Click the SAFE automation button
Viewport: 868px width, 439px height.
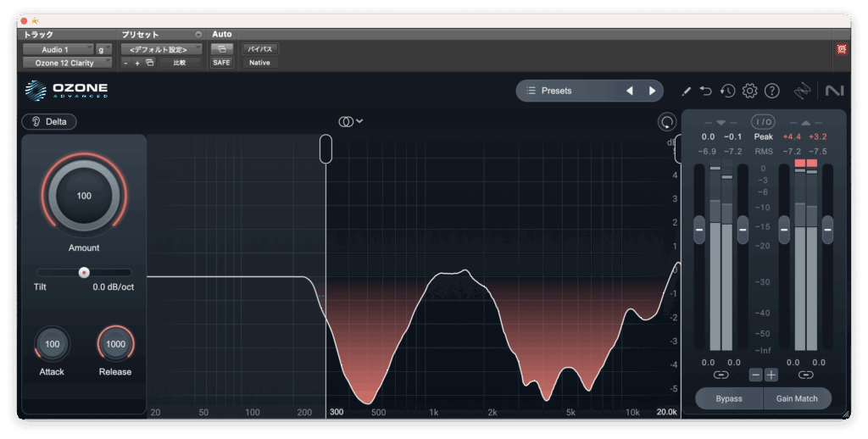(221, 63)
